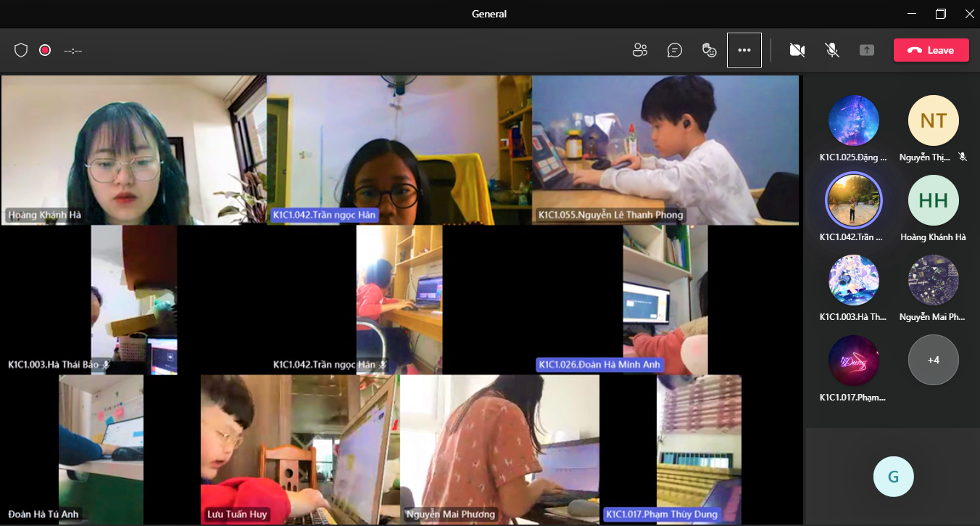The image size is (980, 526).
Task: Click the reactions and raise hand icon
Action: [710, 50]
